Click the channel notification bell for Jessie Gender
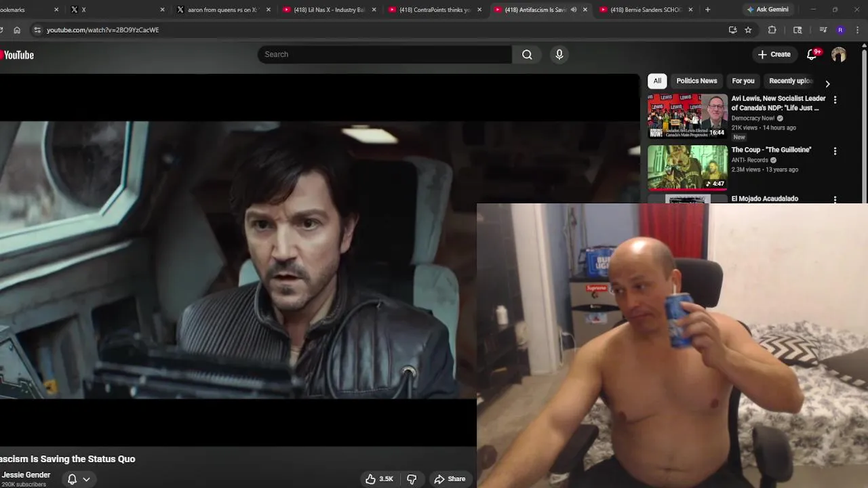This screenshot has width=868, height=488. 72,479
